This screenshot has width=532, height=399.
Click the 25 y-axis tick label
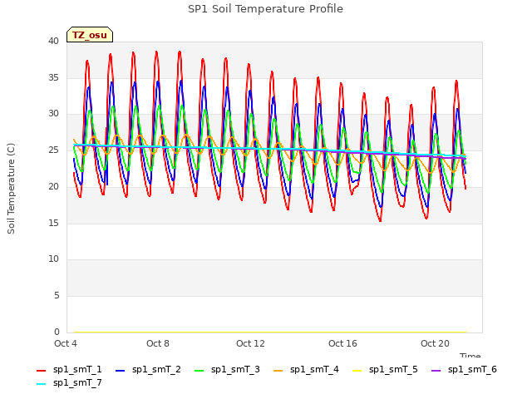53,150
